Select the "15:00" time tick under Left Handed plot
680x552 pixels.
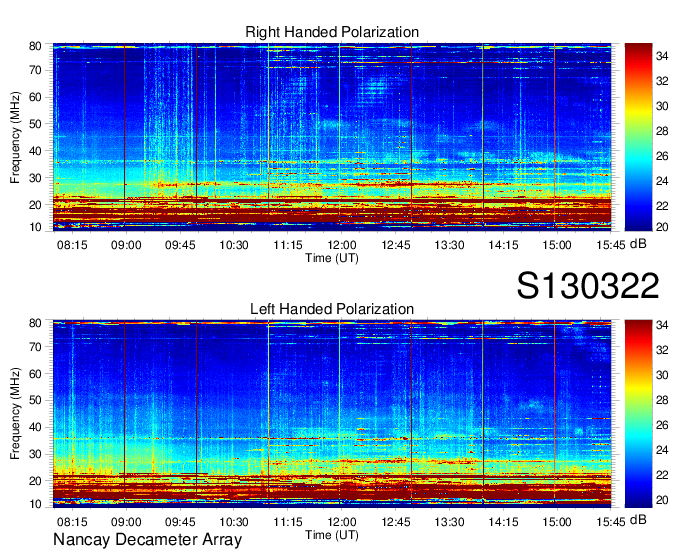click(557, 522)
